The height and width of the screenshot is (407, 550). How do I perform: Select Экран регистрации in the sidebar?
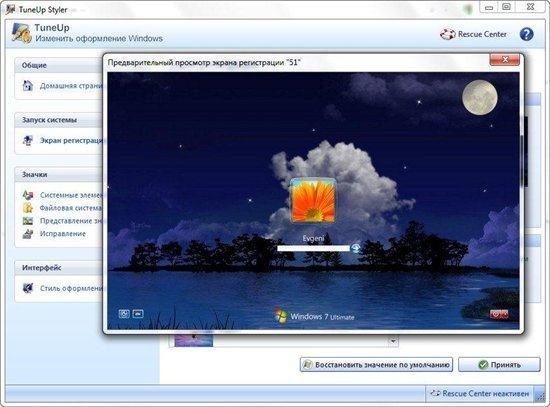[x=72, y=140]
